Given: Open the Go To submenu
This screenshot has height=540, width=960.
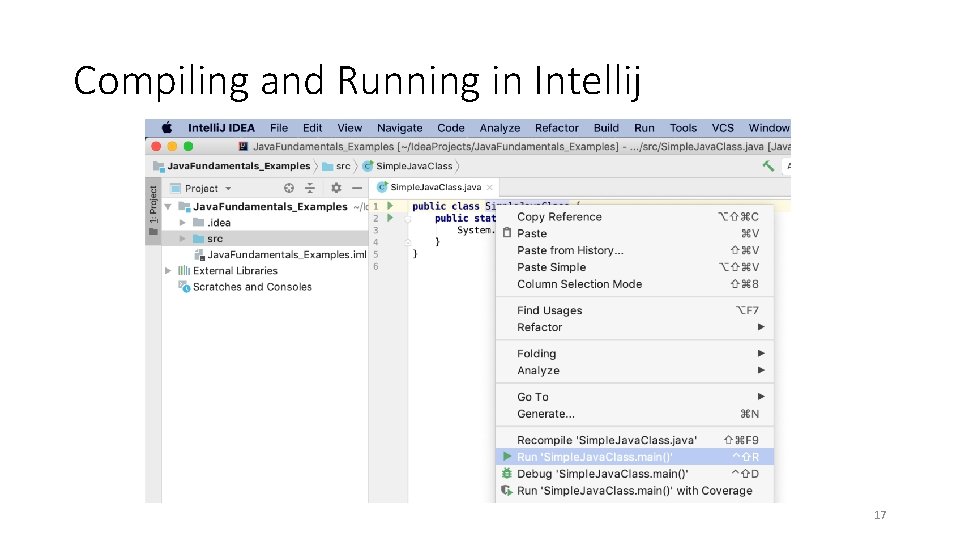Looking at the screenshot, I should (x=634, y=397).
